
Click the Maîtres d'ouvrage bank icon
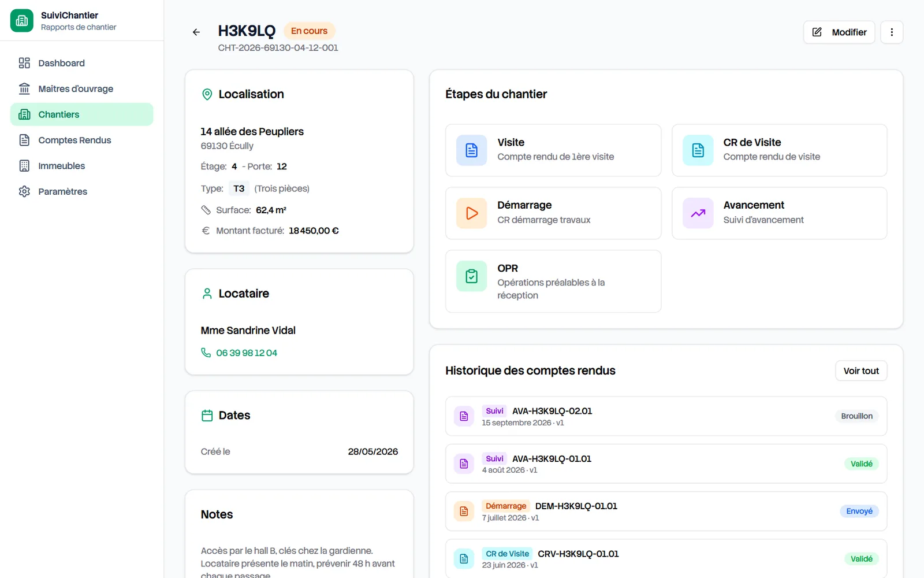tap(24, 88)
